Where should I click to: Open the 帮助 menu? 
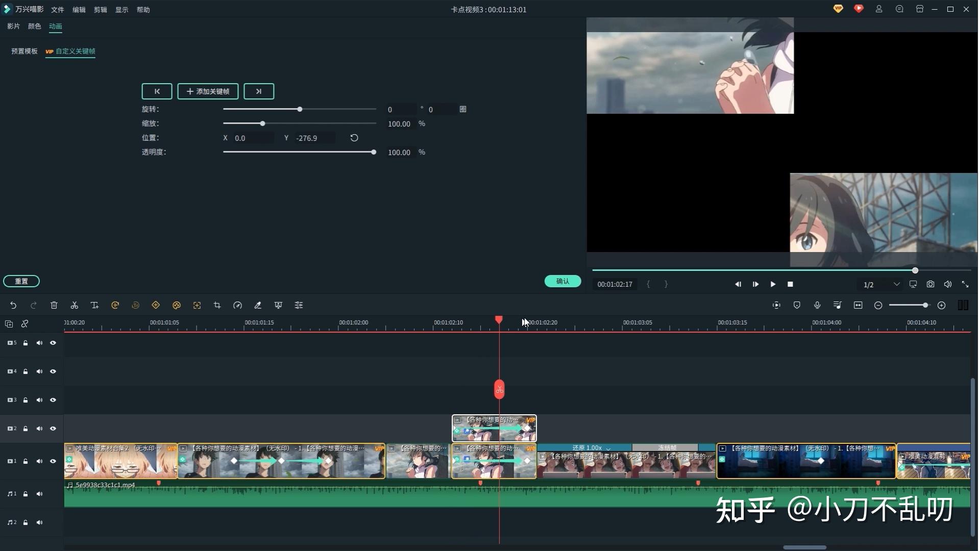point(143,10)
